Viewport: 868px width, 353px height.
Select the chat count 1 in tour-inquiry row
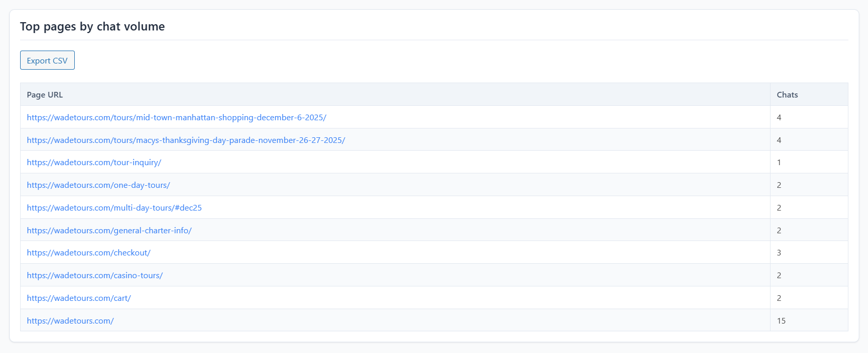pos(779,163)
